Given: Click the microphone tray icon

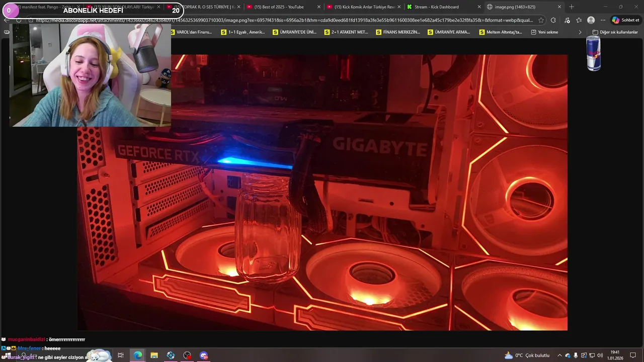Looking at the screenshot, I should tap(576, 355).
